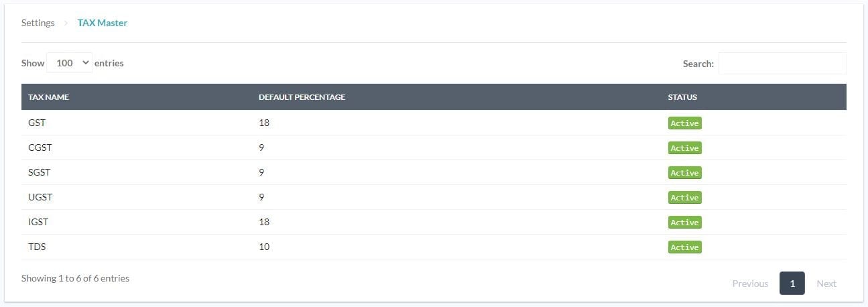Click the Active badge in the UGST row
The image size is (868, 307).
click(x=684, y=198)
